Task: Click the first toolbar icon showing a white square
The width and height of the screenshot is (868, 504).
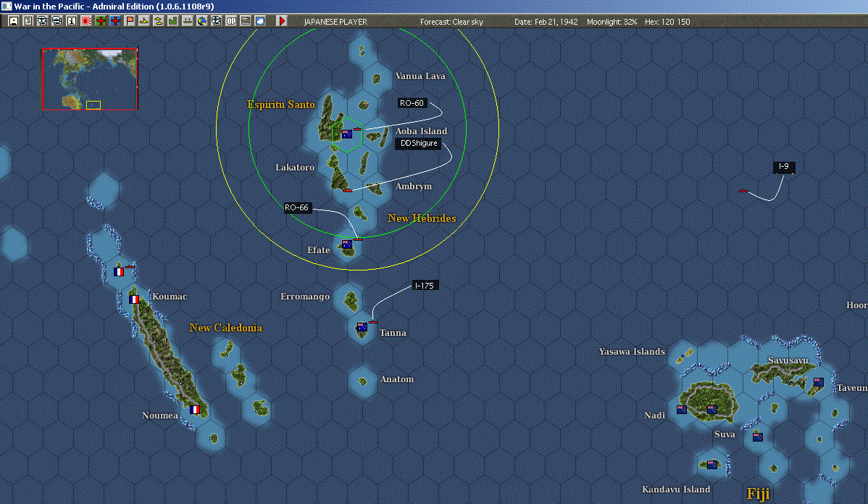Action: (14, 21)
